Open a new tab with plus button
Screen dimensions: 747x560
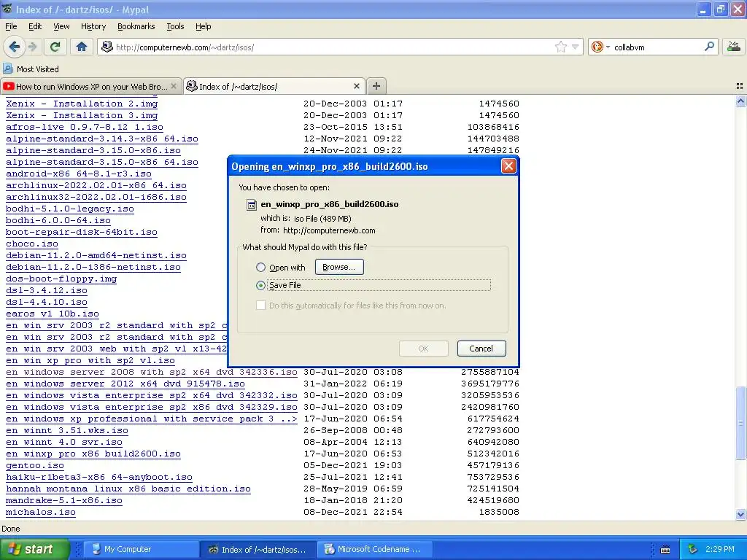(x=376, y=86)
